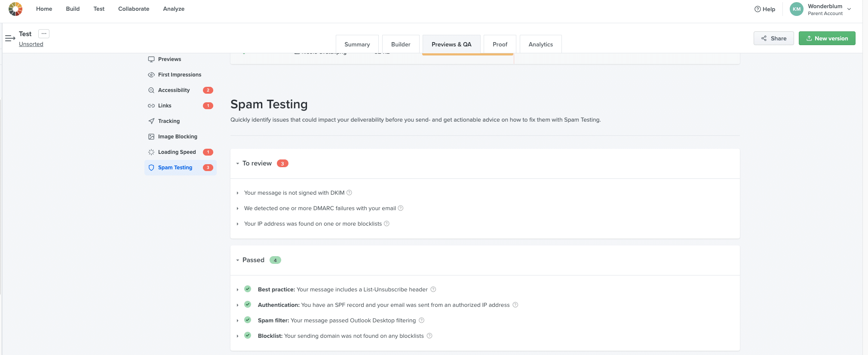Expand the Outlook Desktop spam filter result

[x=238, y=321]
